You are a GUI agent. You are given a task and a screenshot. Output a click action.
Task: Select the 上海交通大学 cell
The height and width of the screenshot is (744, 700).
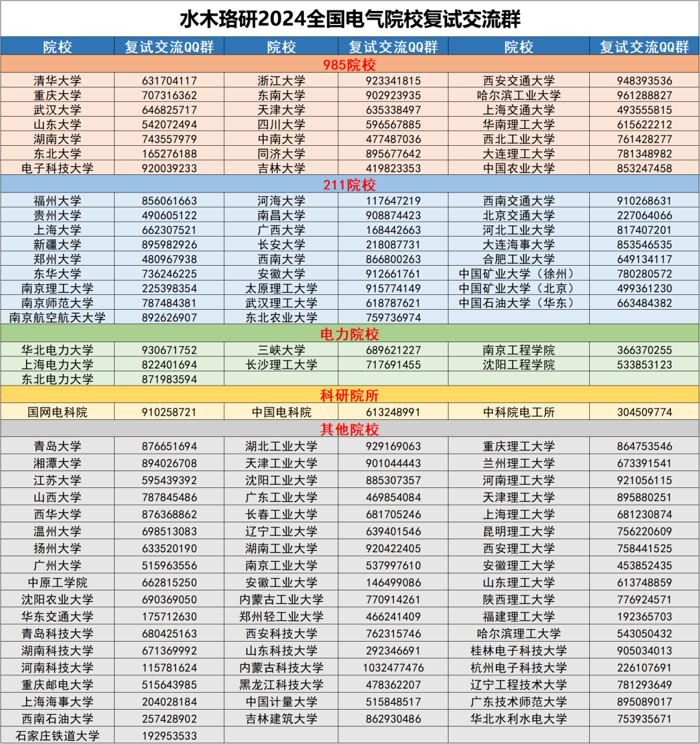click(519, 110)
